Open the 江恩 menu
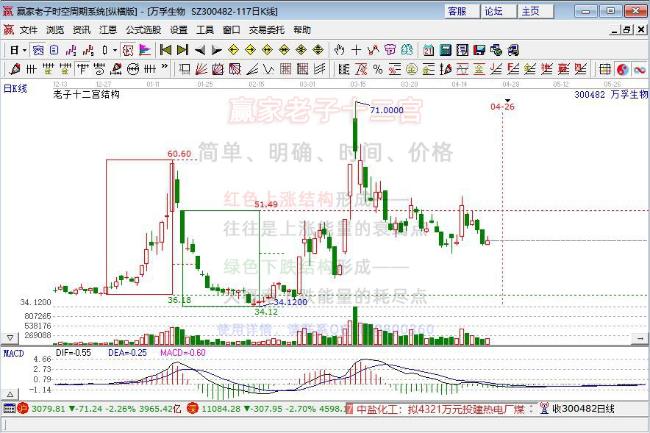This screenshot has height=433, width=650. (x=108, y=30)
